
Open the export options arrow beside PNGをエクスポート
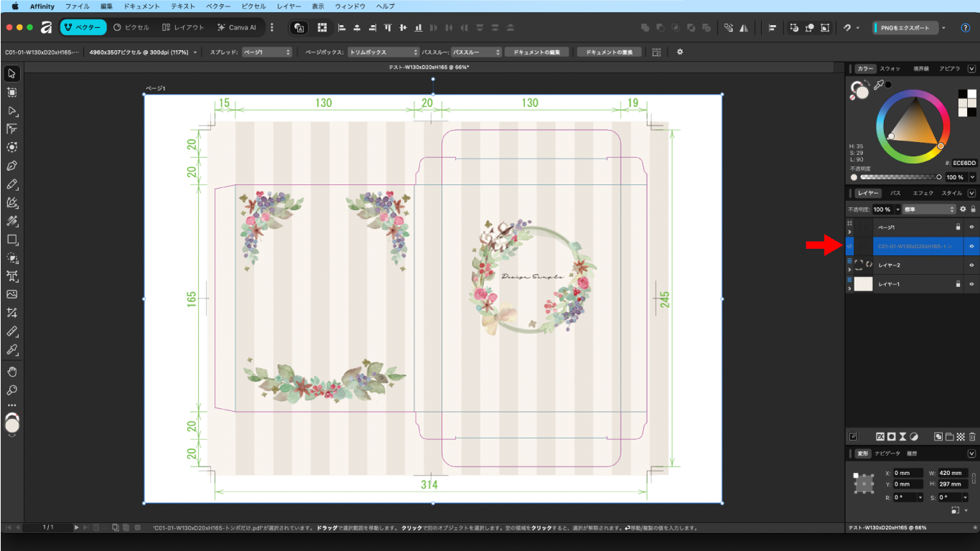pyautogui.click(x=943, y=28)
